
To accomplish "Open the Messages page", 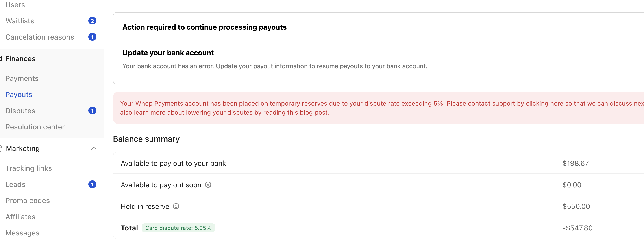I will (x=22, y=233).
